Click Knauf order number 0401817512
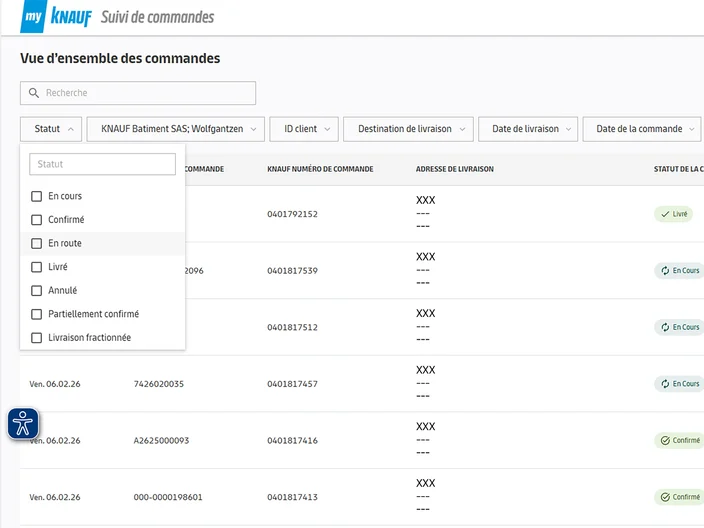The image size is (704, 528). [x=292, y=327]
